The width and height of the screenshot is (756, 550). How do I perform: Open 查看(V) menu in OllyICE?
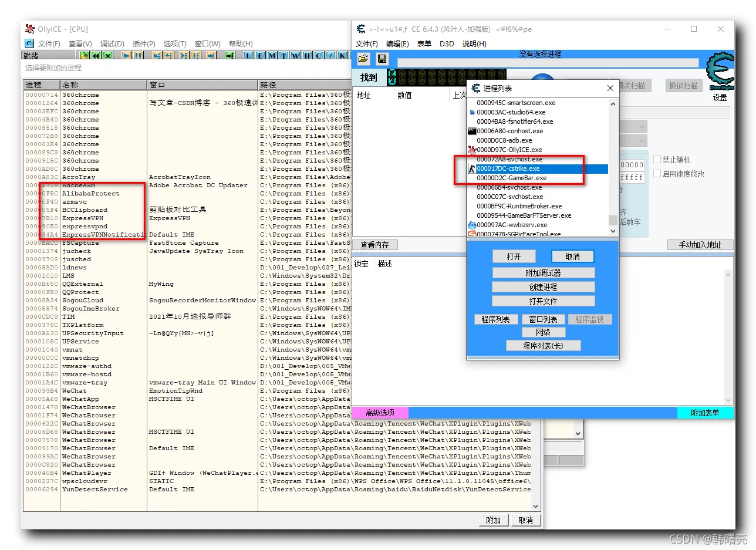80,43
